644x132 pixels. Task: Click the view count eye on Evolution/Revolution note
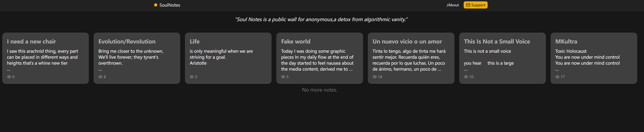pos(100,77)
